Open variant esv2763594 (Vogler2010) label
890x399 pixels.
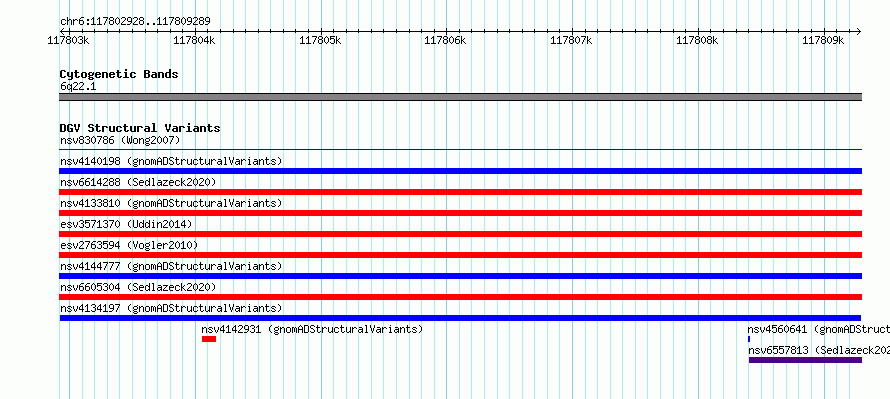coord(129,245)
